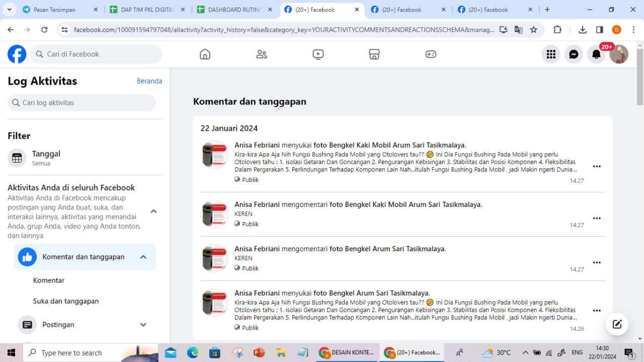Click the '22 Januari 2024' date heading
The height and width of the screenshot is (362, 644).
[x=229, y=128]
